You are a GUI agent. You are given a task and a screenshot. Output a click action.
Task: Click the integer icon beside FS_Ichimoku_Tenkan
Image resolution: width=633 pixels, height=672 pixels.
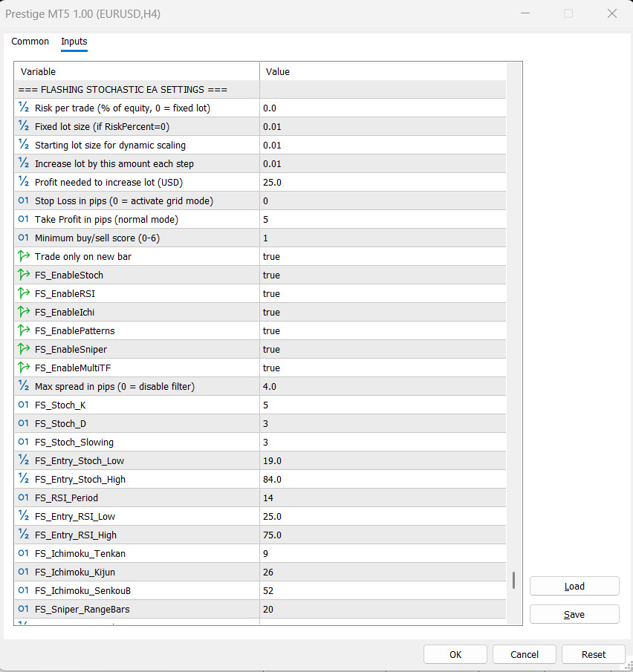24,553
